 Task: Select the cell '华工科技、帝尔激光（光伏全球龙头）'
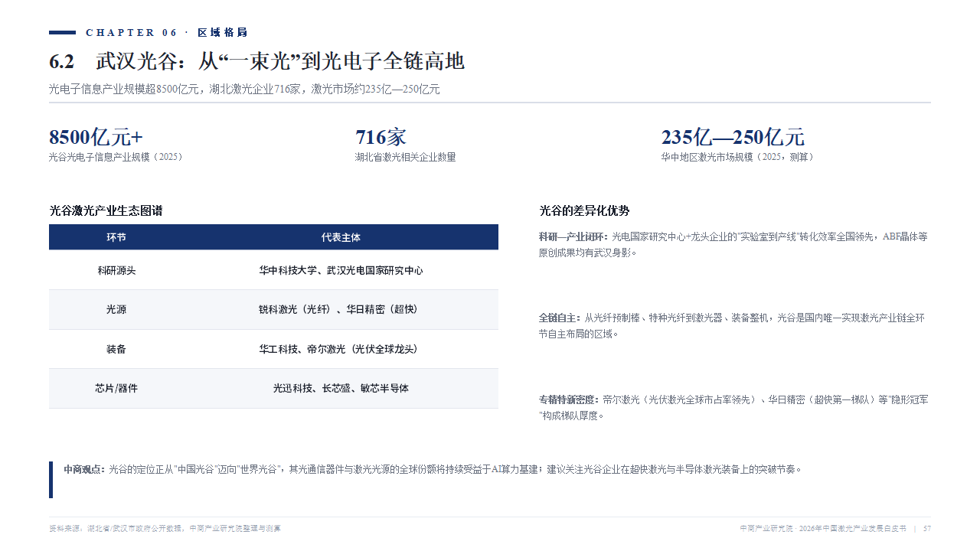tap(341, 349)
